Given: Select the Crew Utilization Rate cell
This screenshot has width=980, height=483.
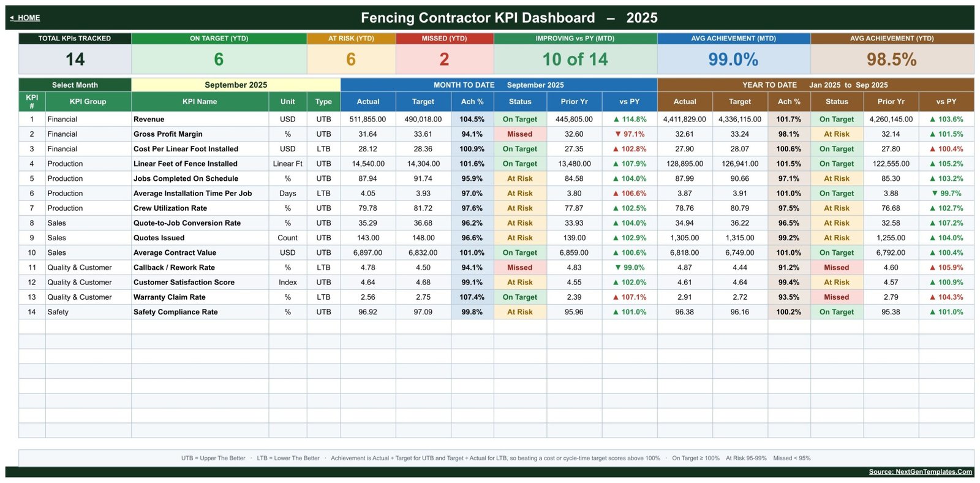Looking at the screenshot, I should click(x=200, y=208).
